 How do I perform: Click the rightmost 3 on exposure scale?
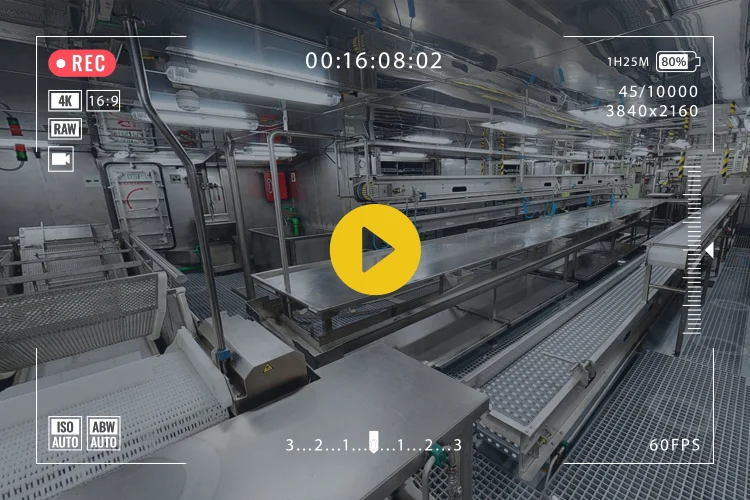tap(458, 445)
